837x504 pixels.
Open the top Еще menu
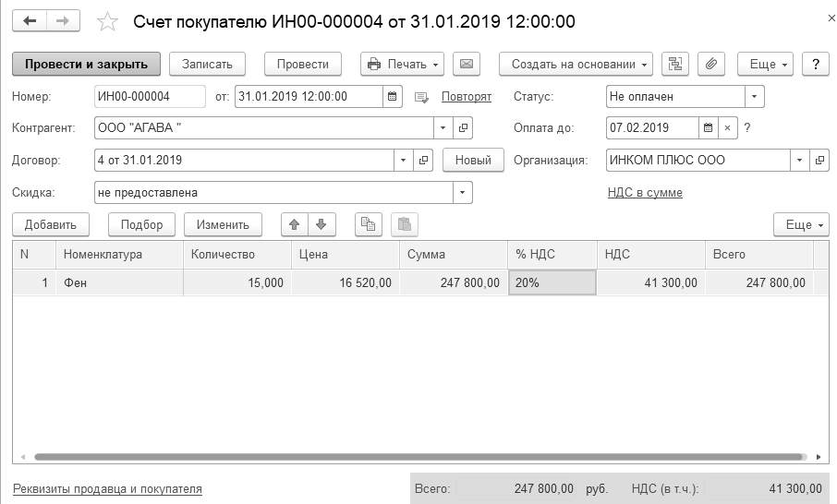766,64
